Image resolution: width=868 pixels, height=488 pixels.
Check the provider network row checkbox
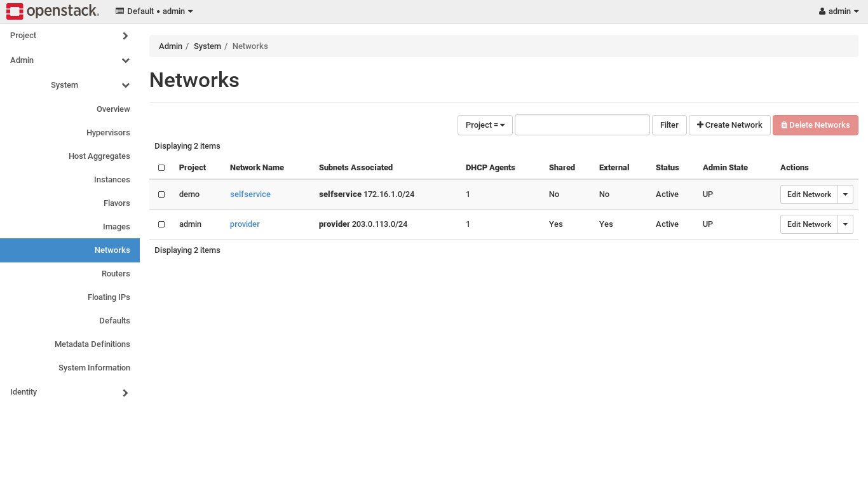pos(161,224)
